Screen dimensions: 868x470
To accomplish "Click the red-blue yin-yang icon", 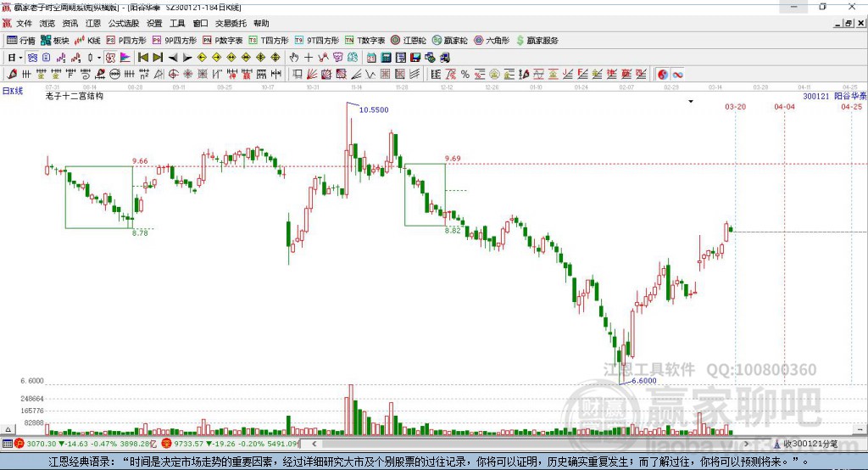I will click(x=663, y=74).
